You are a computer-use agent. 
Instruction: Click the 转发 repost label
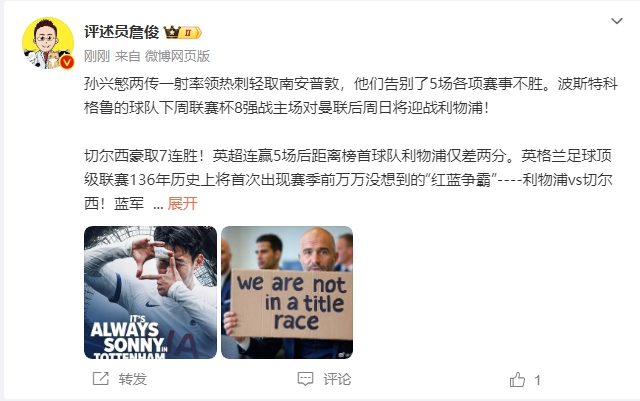click(x=133, y=379)
